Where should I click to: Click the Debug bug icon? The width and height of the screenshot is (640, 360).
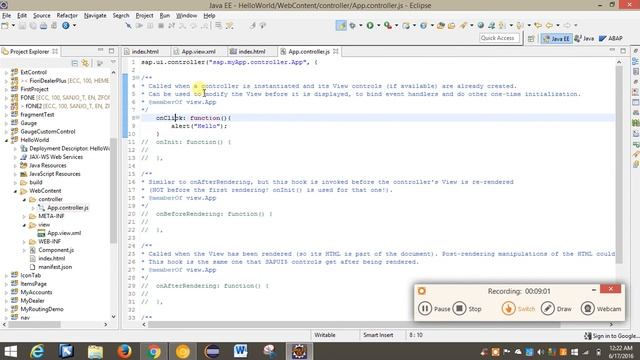(352, 26)
